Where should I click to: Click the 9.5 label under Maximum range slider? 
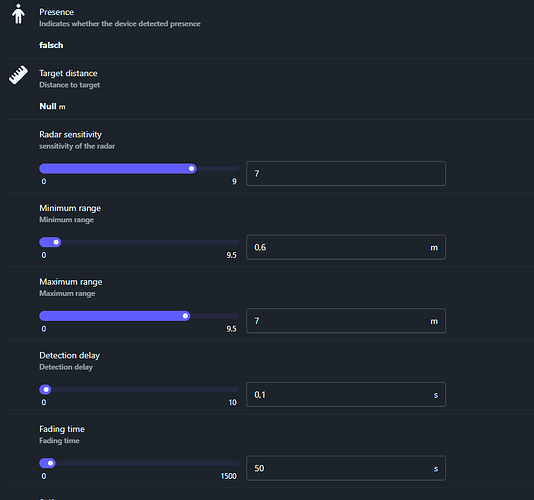click(232, 329)
